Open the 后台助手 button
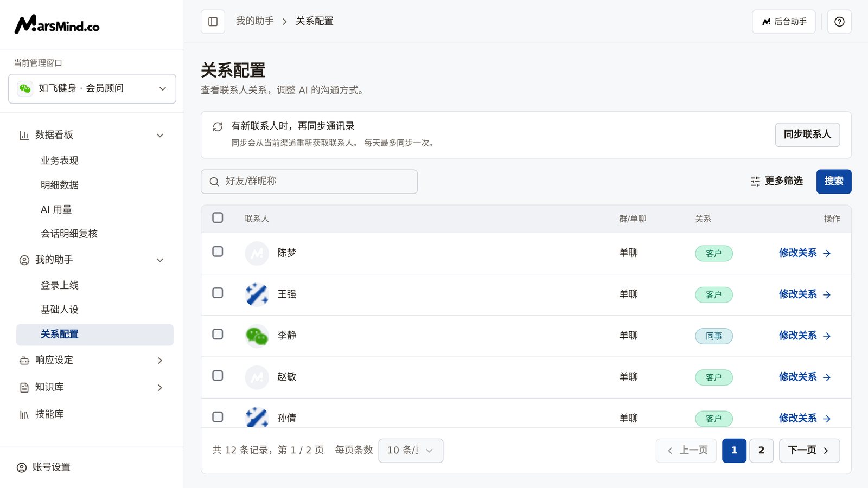 click(x=784, y=22)
